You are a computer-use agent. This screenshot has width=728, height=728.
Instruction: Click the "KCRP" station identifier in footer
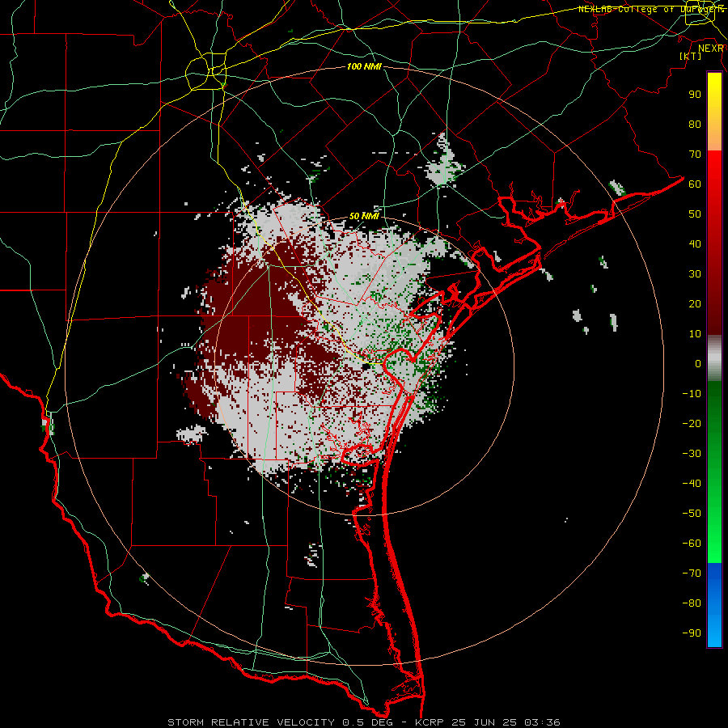(x=429, y=722)
